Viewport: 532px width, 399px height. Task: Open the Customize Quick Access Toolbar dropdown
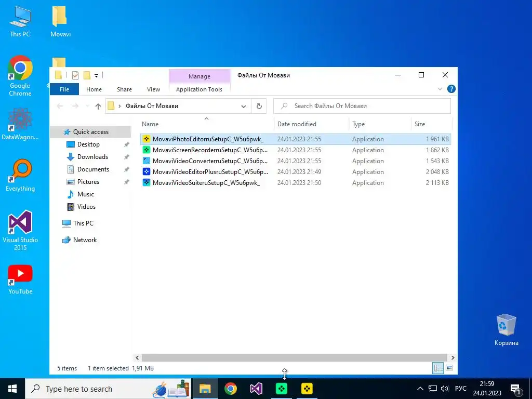(96, 76)
